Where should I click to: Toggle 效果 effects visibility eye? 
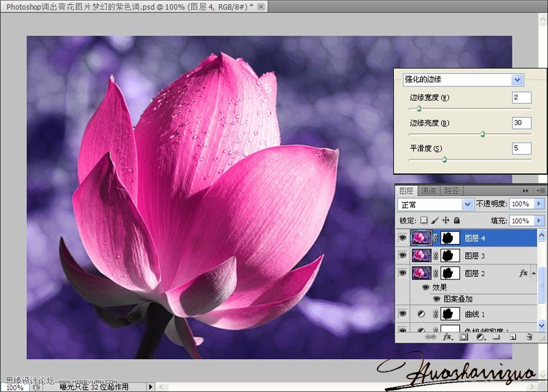[x=425, y=287]
